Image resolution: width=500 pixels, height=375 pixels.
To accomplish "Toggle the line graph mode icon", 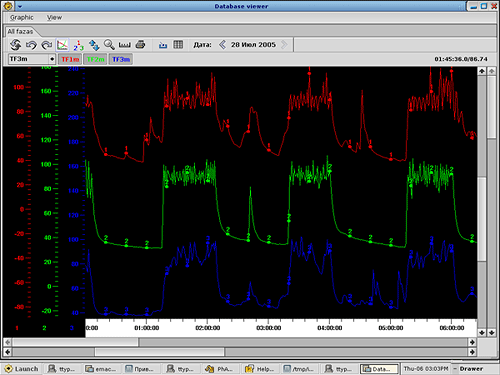I will pyautogui.click(x=62, y=45).
